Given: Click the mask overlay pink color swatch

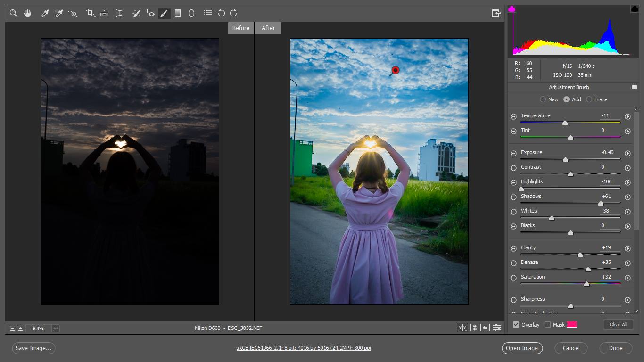Looking at the screenshot, I should (x=572, y=324).
